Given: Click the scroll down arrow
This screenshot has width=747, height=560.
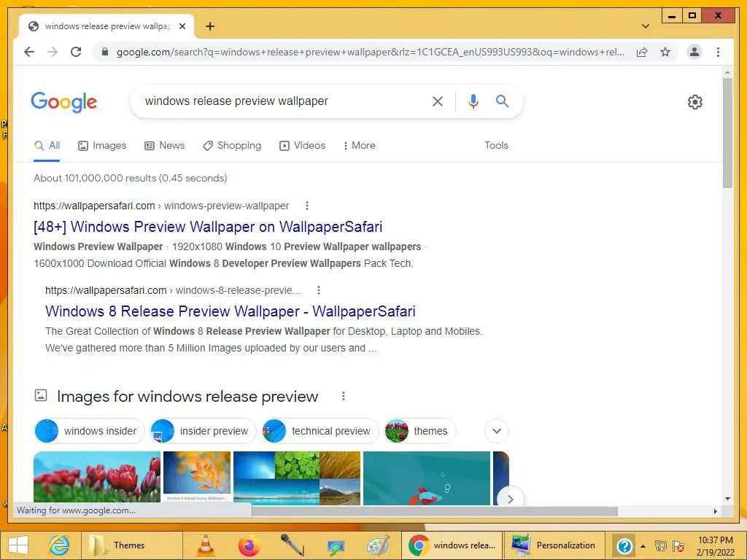Looking at the screenshot, I should point(727,499).
